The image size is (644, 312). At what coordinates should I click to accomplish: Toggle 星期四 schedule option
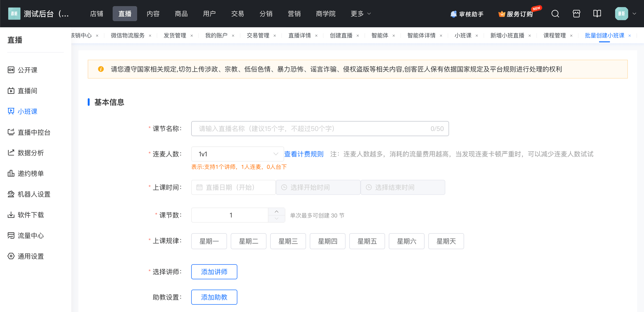(328, 241)
